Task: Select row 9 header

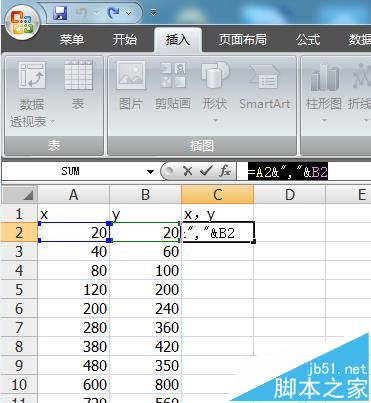Action: click(x=19, y=365)
